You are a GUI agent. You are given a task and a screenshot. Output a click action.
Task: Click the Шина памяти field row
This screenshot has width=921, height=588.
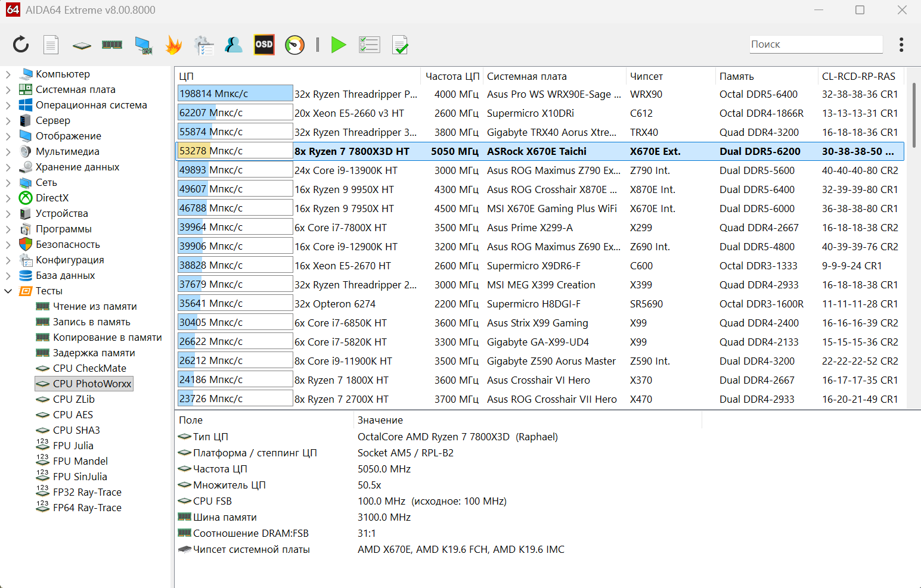click(x=439, y=517)
